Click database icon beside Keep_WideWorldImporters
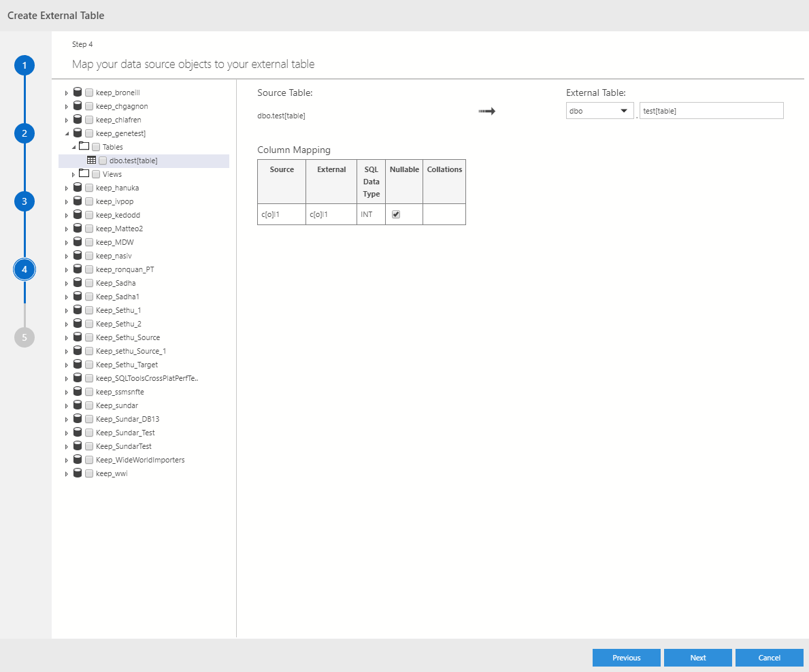The width and height of the screenshot is (809, 672). click(78, 460)
